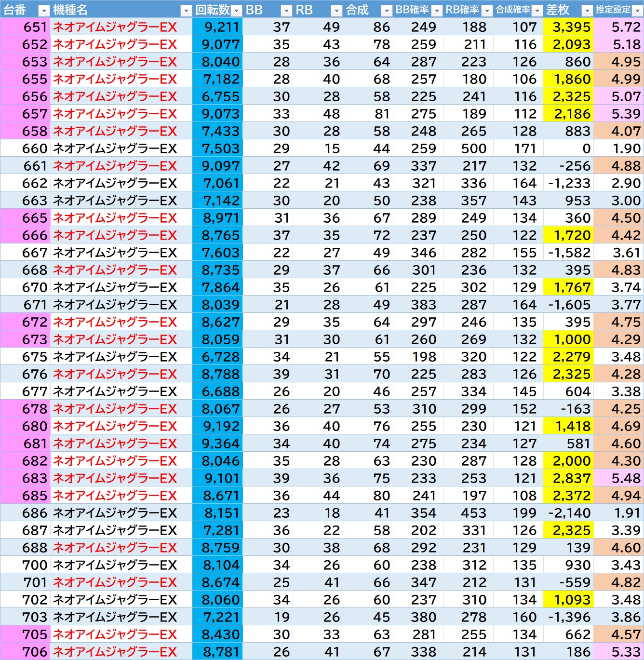Select the 差枚 cell showing -256
The height and width of the screenshot is (660, 644).
(x=568, y=166)
